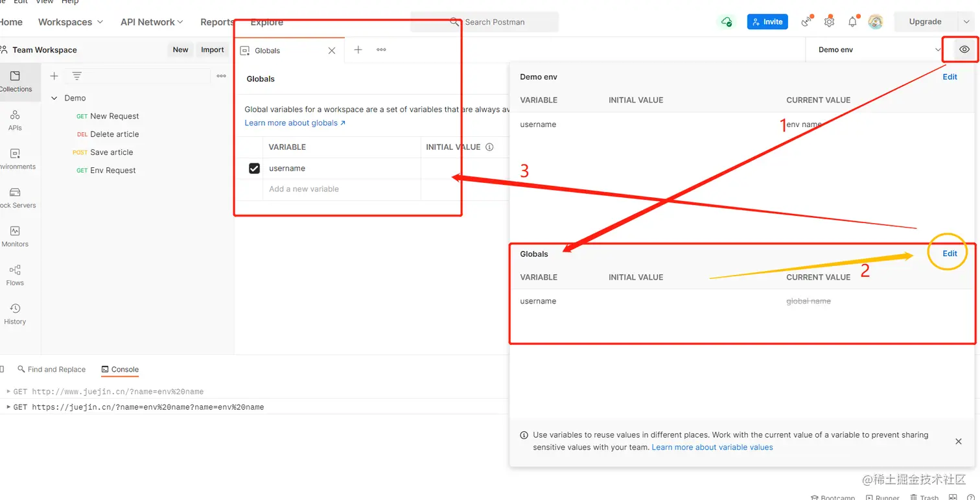The height and width of the screenshot is (500, 980).
Task: Open Find and Replace
Action: (51, 370)
